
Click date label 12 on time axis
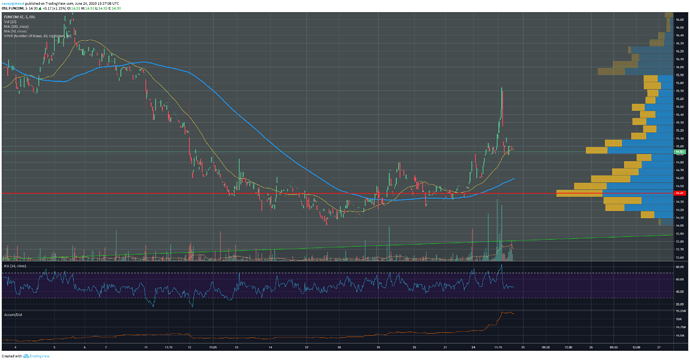pos(189,347)
